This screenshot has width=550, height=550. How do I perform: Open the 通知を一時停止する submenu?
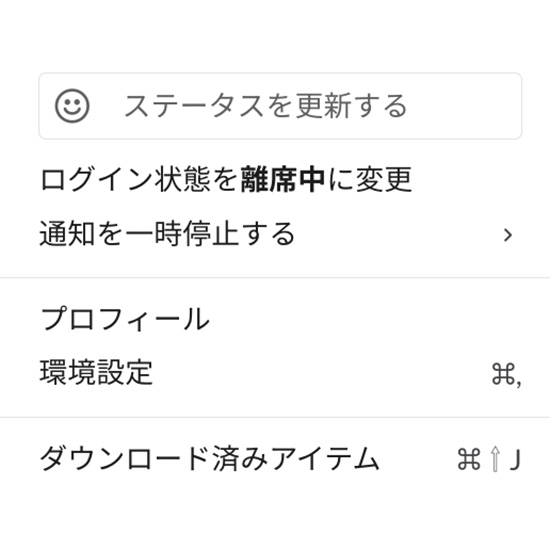pyautogui.click(x=275, y=234)
